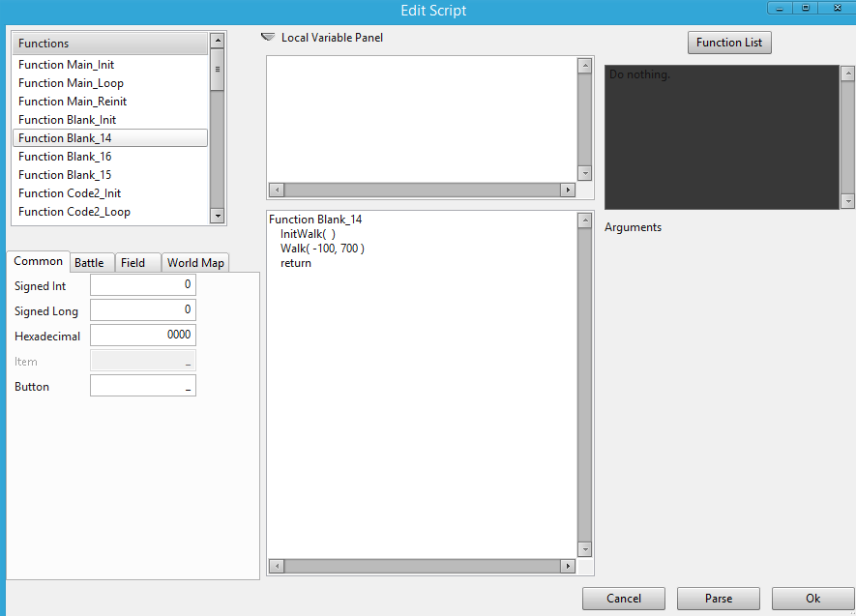856x616 pixels.
Task: Click local variable panel scroll-down arrow
Action: pyautogui.click(x=584, y=173)
